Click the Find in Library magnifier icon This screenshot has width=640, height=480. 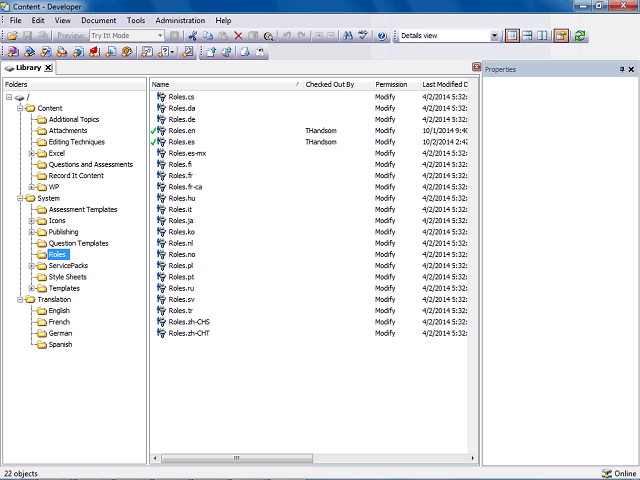coord(268,36)
